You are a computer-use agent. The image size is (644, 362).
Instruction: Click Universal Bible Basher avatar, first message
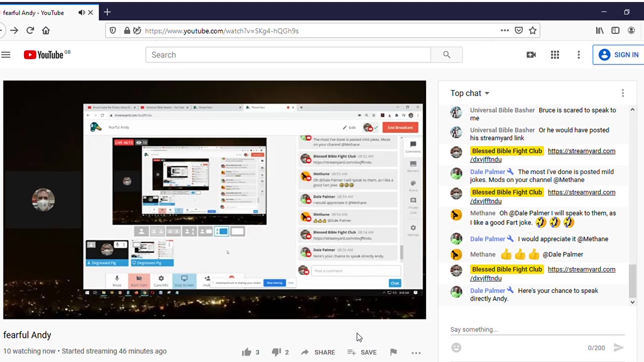pyautogui.click(x=456, y=113)
